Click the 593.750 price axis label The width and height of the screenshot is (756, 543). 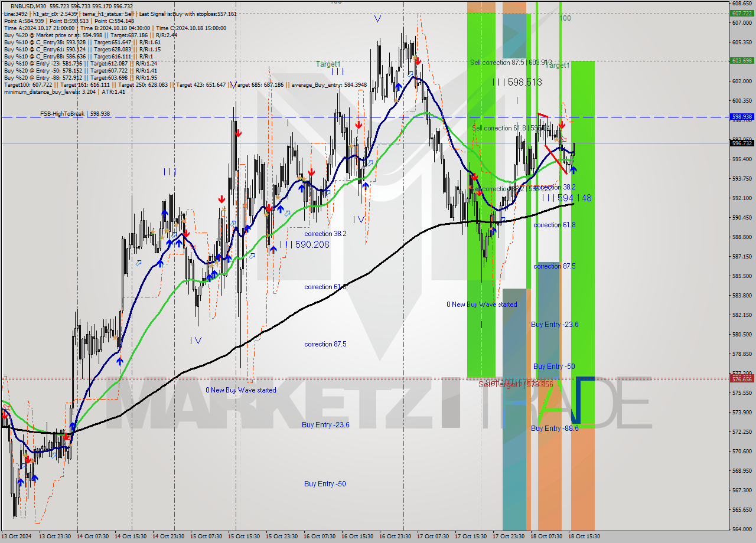[741, 178]
